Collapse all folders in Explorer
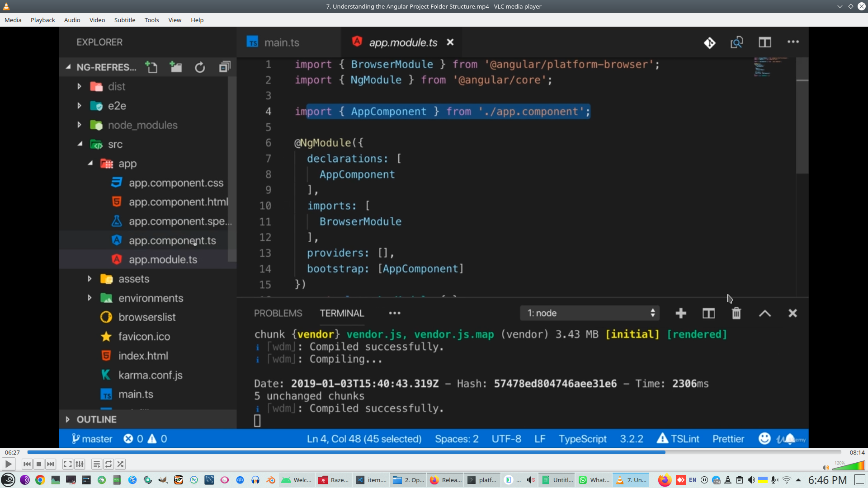868x488 pixels. (x=224, y=67)
